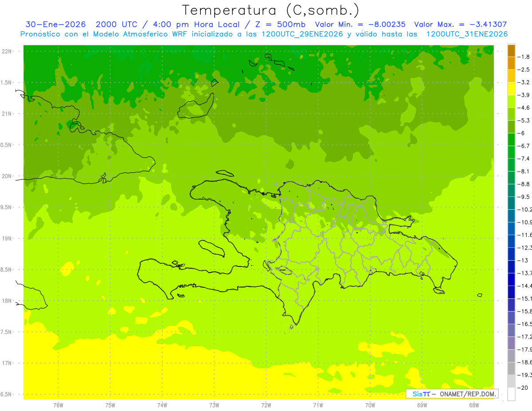Screen dimensions: 532x411
Task: Pick the orange swatch between -1.8 and -2.5
Action: coord(511,63)
